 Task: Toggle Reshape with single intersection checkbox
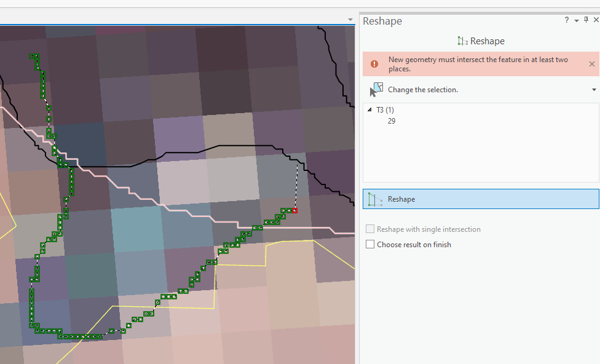(370, 229)
